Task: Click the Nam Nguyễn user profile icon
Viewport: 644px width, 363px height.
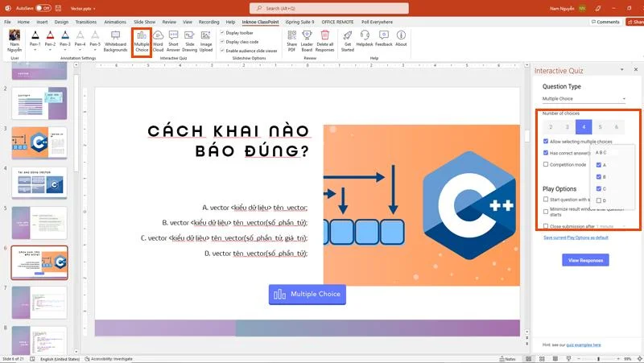Action: [14, 41]
